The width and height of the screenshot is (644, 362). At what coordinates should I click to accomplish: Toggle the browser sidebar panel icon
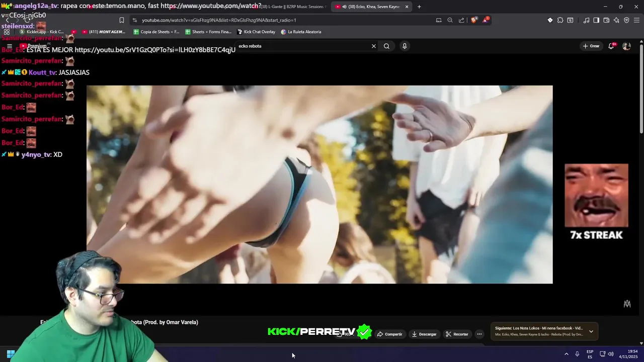tap(596, 20)
